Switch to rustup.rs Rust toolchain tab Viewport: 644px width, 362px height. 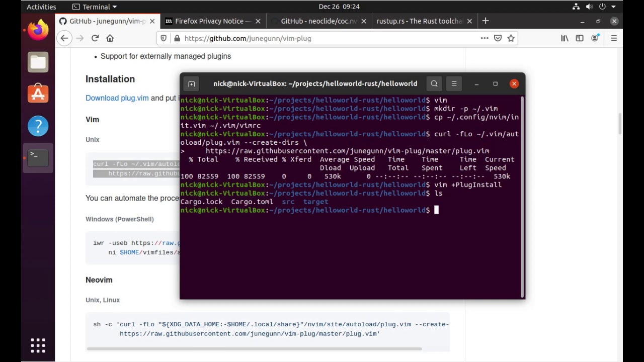[424, 21]
